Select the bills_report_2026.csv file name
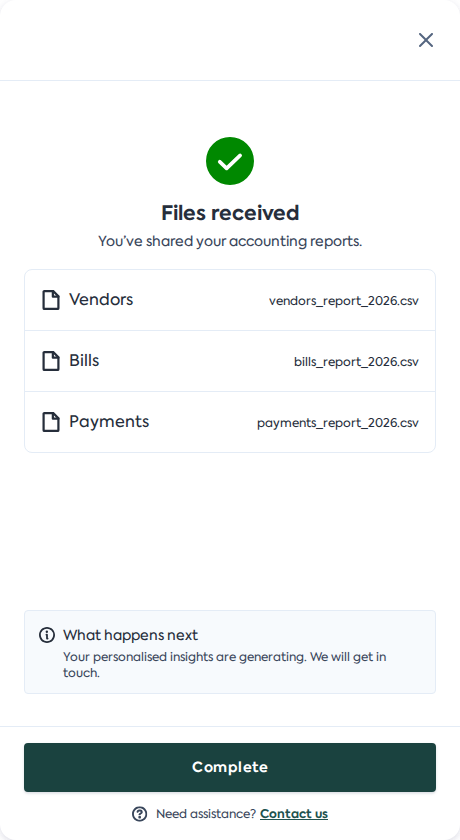 click(356, 362)
